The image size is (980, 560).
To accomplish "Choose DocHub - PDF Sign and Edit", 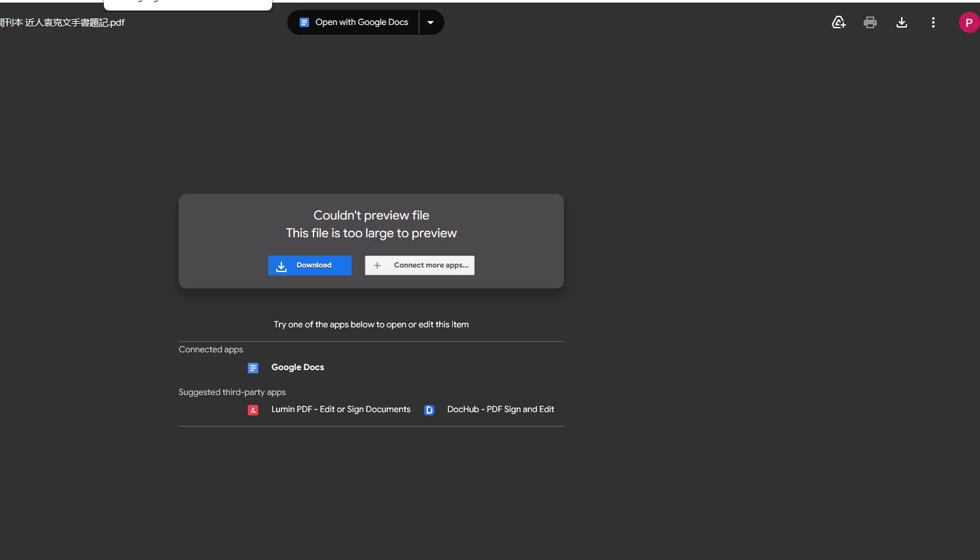I will [x=500, y=409].
